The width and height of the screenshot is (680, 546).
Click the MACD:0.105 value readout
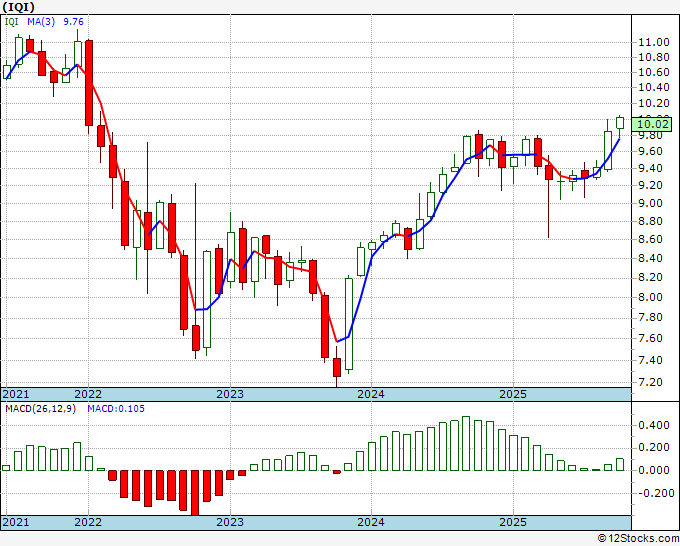point(116,409)
